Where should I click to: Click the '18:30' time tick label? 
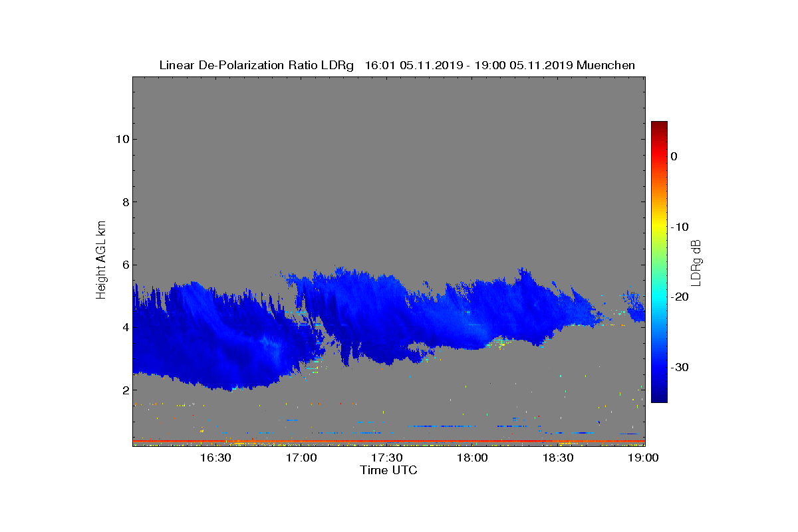[559, 458]
